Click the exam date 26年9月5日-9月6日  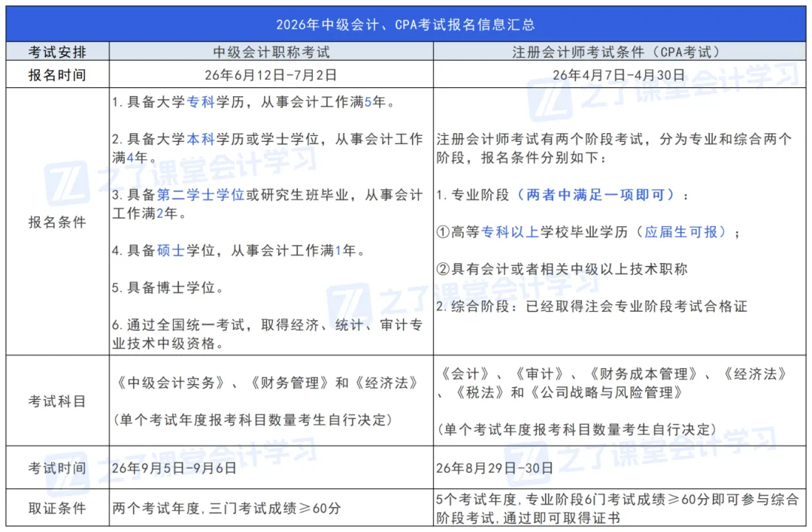(174, 468)
